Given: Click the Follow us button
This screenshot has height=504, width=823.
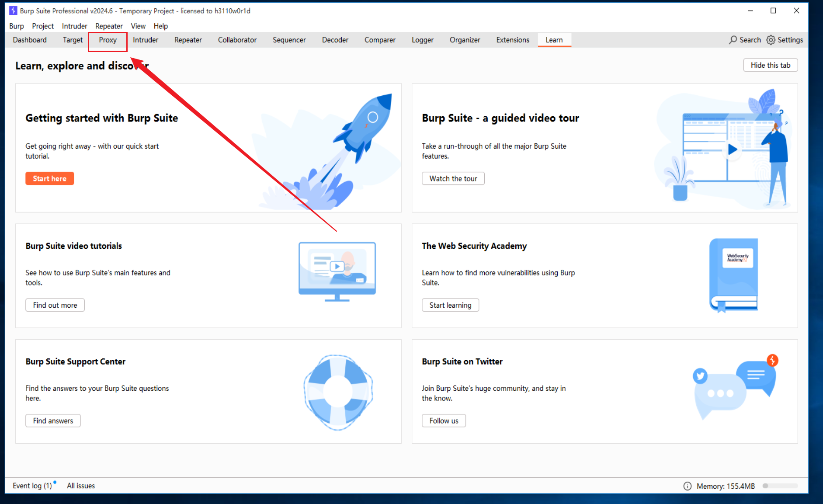Looking at the screenshot, I should click(444, 421).
